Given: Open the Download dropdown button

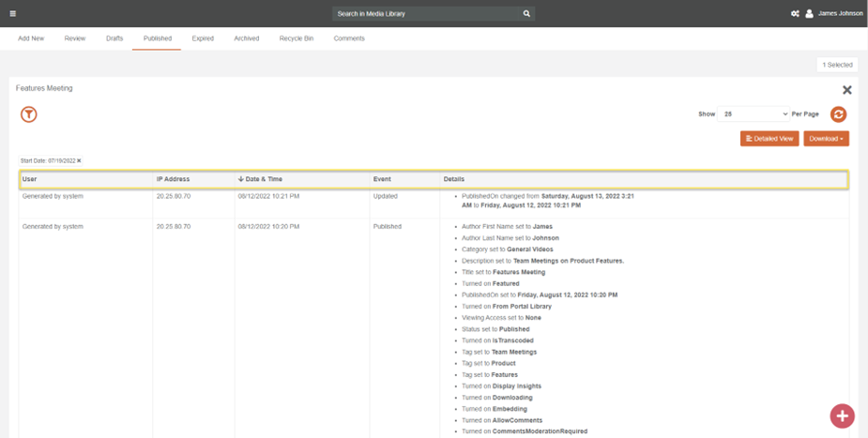Looking at the screenshot, I should coord(826,139).
